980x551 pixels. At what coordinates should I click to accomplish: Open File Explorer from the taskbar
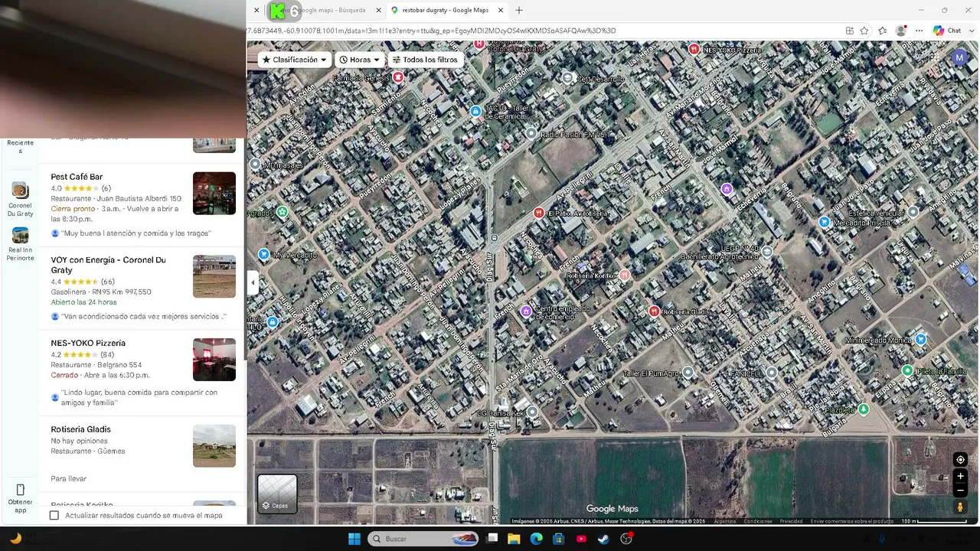(514, 539)
